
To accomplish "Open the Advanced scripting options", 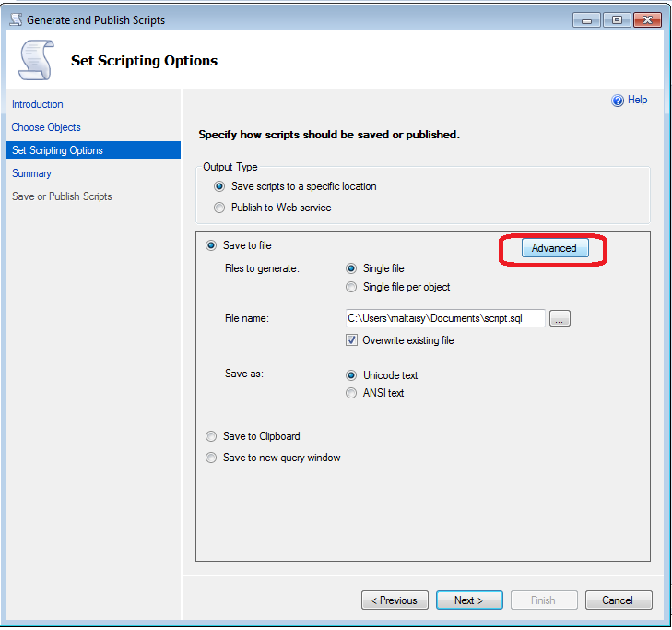I will [554, 248].
